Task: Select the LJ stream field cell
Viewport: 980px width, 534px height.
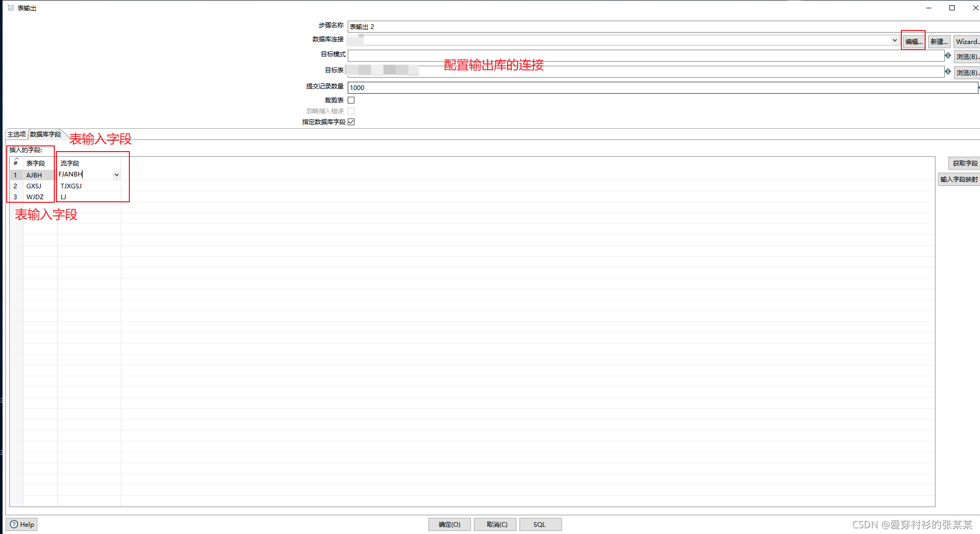Action: coord(89,197)
